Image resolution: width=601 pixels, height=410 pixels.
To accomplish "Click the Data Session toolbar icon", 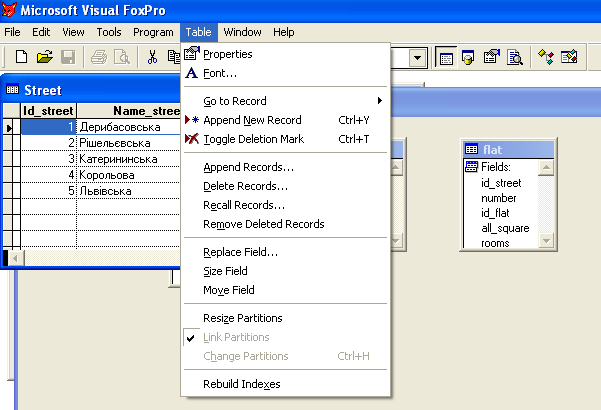I will pos(468,57).
